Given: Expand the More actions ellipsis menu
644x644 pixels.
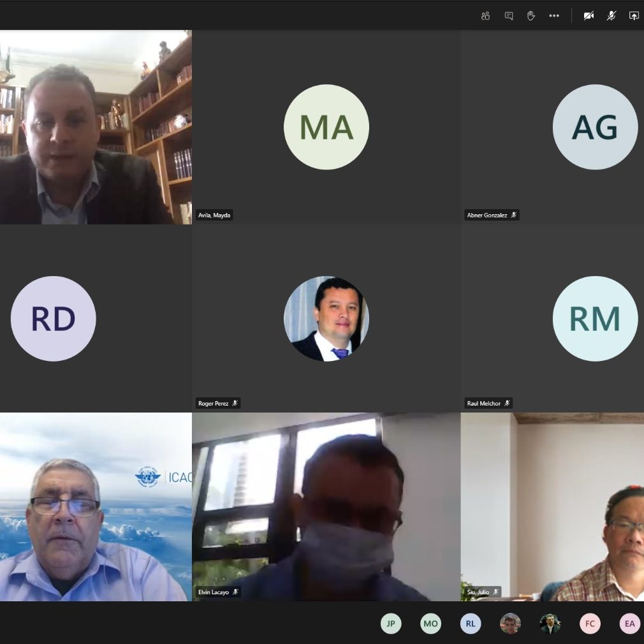Looking at the screenshot, I should [x=553, y=16].
